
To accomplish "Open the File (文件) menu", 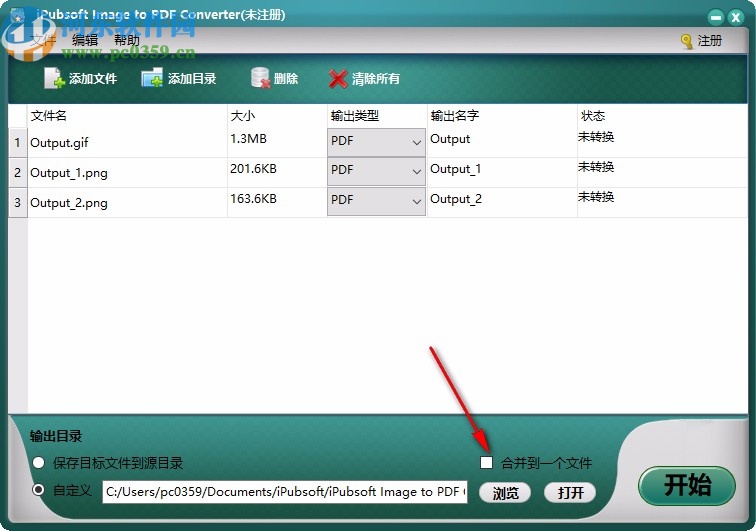I will (44, 40).
